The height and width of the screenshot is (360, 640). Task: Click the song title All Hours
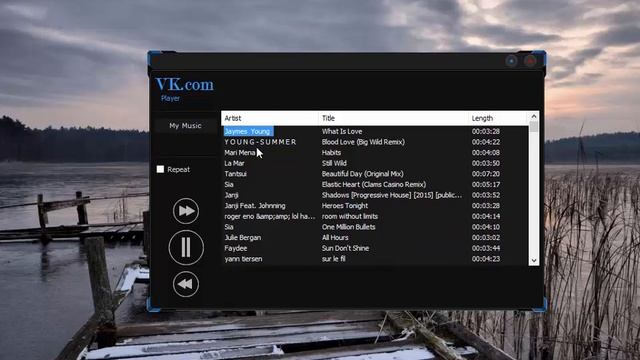335,238
